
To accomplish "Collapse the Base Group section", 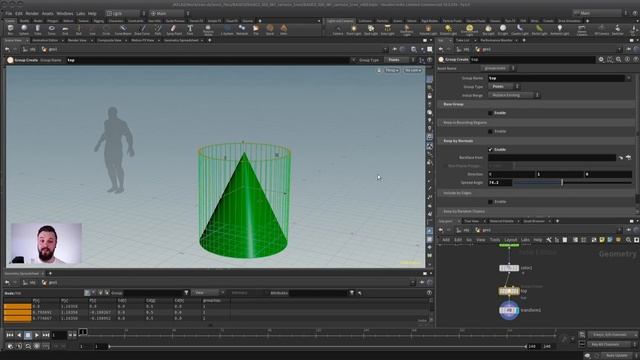I will [x=453, y=104].
